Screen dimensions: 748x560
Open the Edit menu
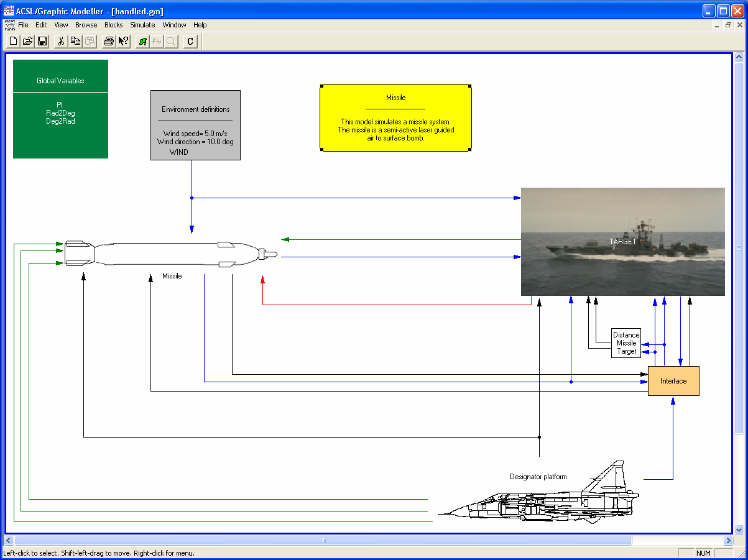41,25
